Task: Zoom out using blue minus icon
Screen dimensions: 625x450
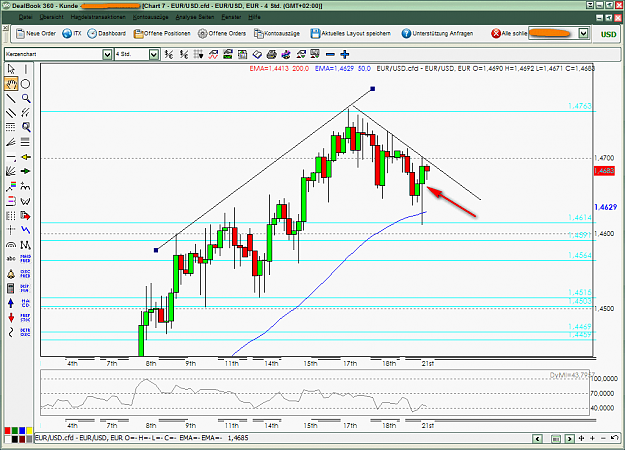Action: pos(330,54)
